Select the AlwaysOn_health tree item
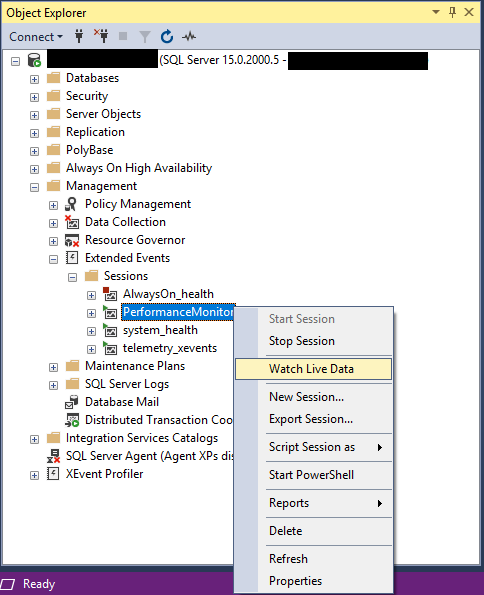The width and height of the screenshot is (484, 595). pos(168,294)
